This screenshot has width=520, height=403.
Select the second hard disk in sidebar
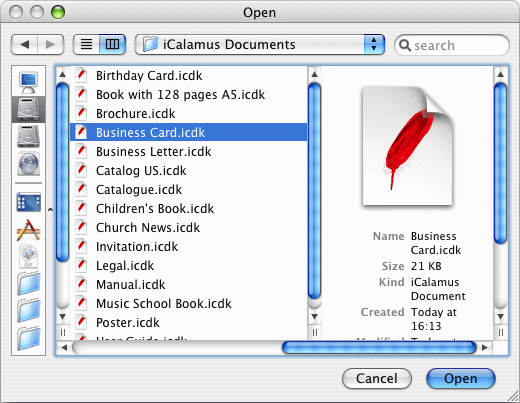tap(28, 137)
